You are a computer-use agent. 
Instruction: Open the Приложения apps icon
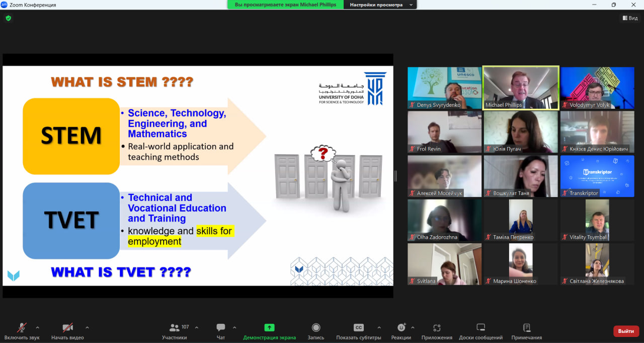[437, 328]
